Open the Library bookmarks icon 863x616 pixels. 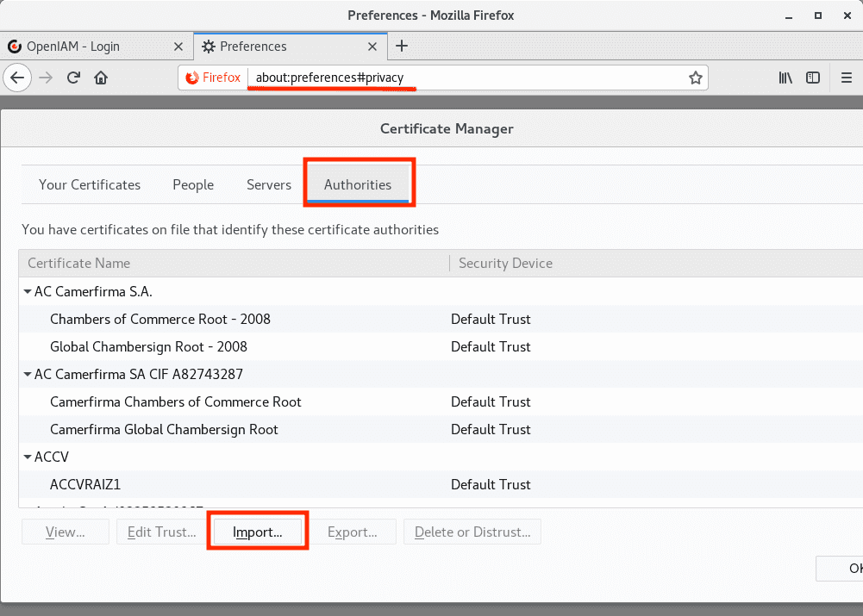point(785,78)
